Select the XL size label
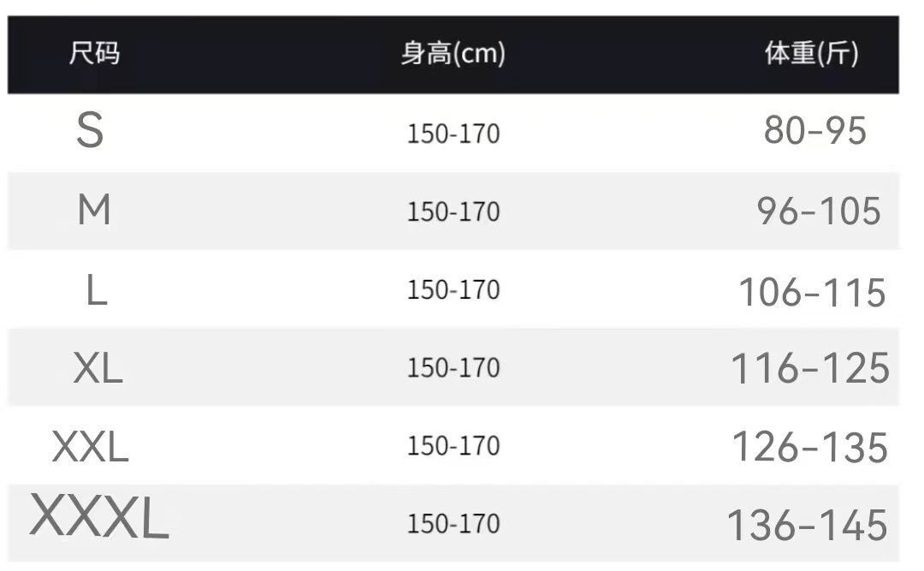924x571 pixels. click(x=98, y=369)
